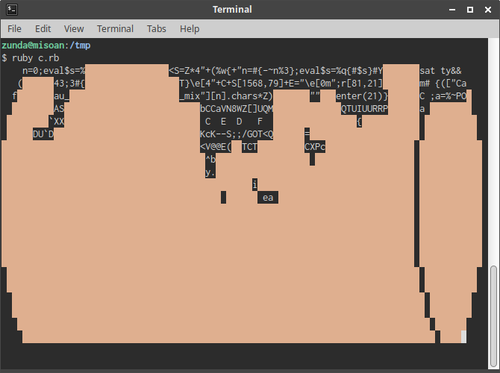This screenshot has height=373, width=500.
Task: Maximize the Terminal window
Action: pyautogui.click(x=470, y=10)
